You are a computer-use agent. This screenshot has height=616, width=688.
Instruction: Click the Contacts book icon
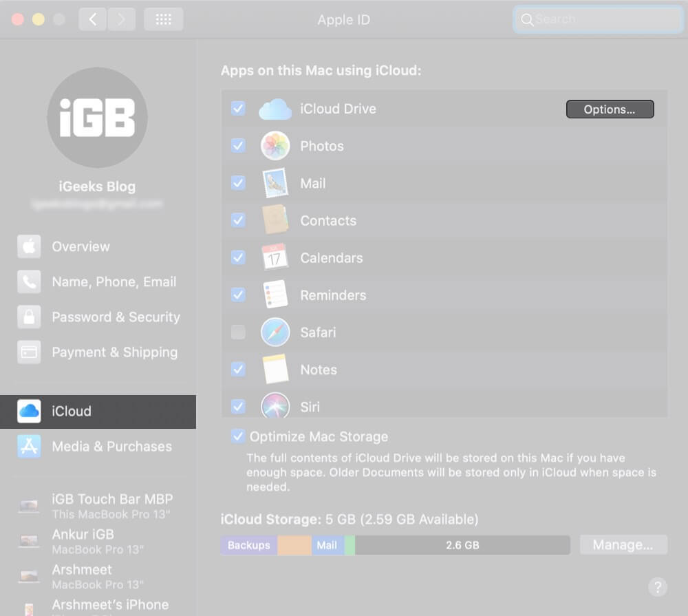[275, 220]
